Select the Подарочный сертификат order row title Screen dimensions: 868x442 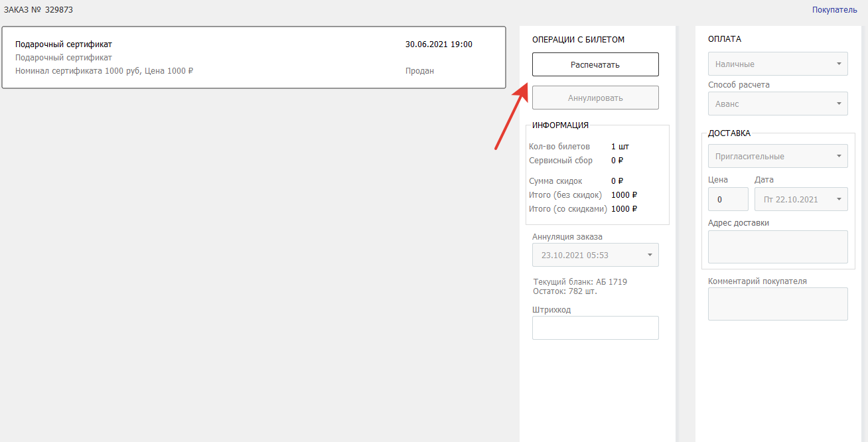64,44
